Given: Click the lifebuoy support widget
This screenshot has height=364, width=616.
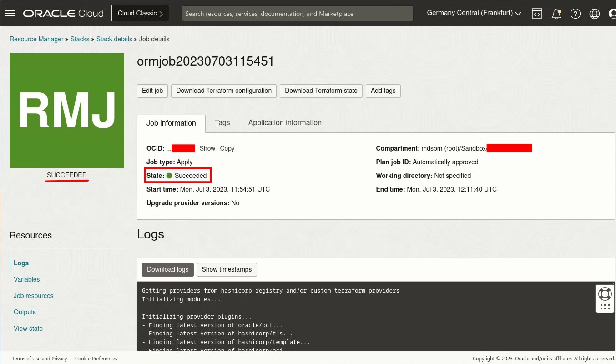Looking at the screenshot, I should [605, 293].
